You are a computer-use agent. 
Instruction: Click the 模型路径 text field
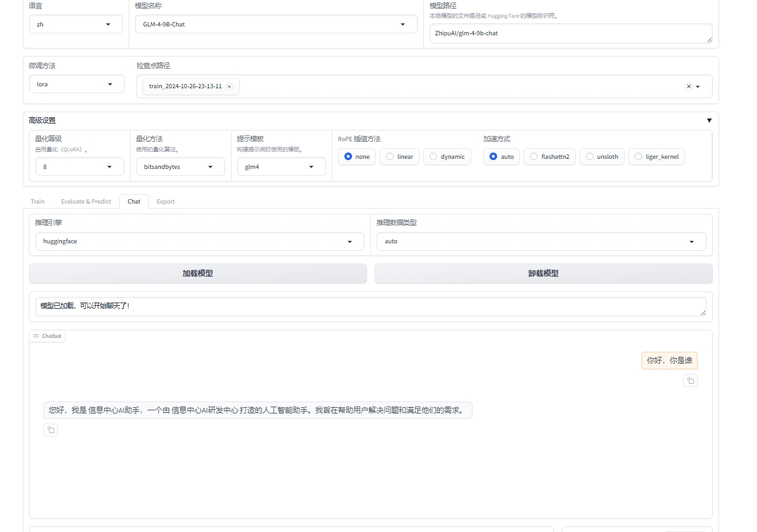click(x=570, y=33)
